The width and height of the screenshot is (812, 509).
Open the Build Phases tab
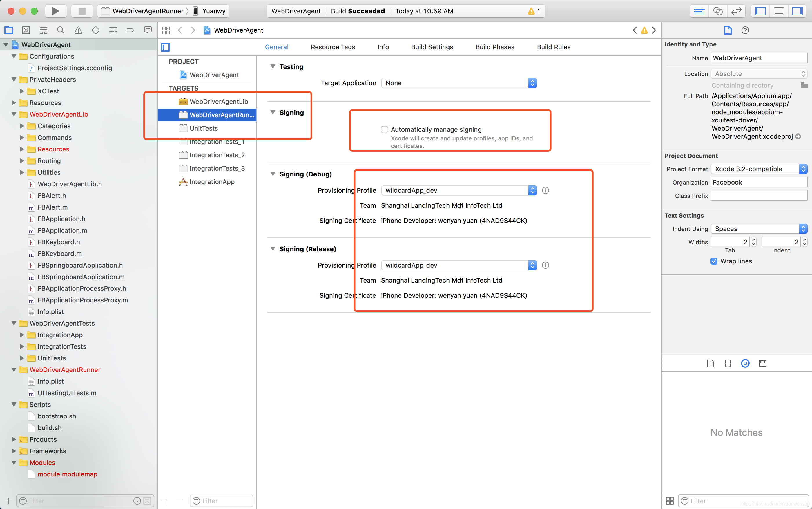tap(495, 47)
